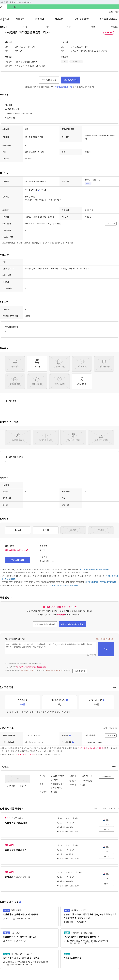Click the 채용정보 더보기 button

pyautogui.click(x=106, y=776)
